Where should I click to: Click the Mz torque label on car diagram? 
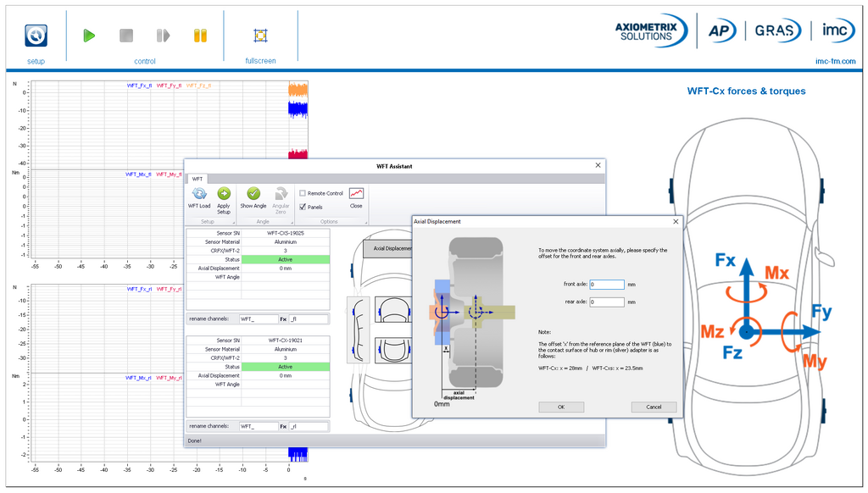click(712, 332)
